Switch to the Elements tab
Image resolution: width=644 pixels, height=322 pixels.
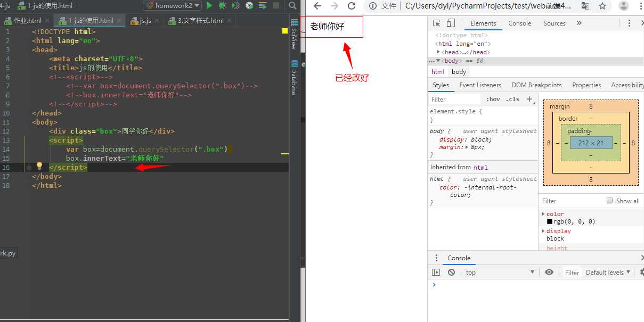pos(483,23)
